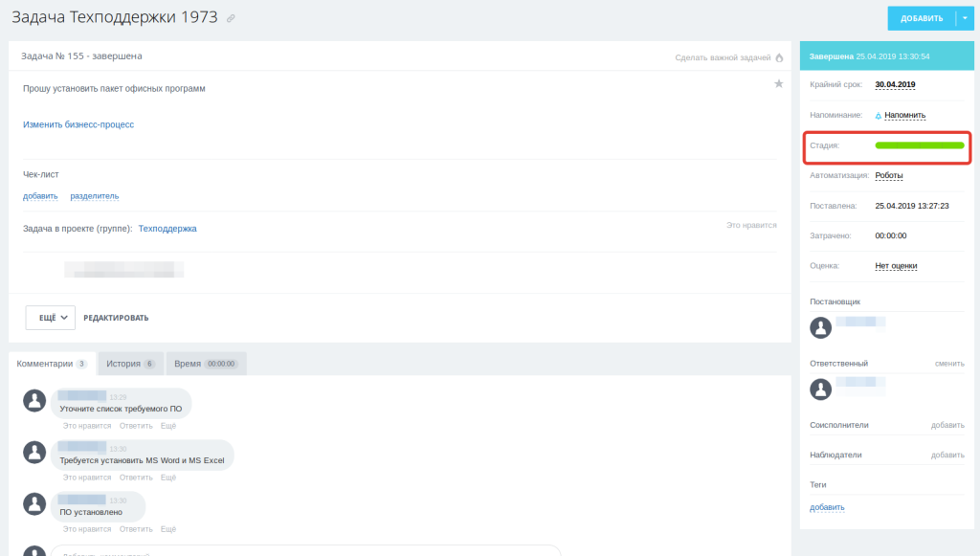Open the Постановщик user avatar
This screenshot has height=556, width=980.
820,327
